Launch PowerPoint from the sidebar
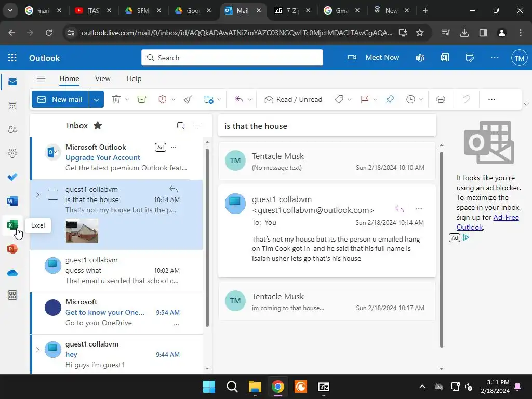The height and width of the screenshot is (399, 532). (12, 249)
